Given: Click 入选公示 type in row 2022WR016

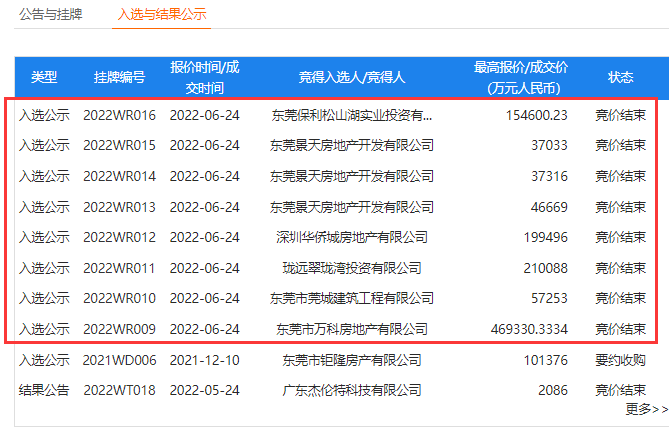Looking at the screenshot, I should (x=44, y=115).
